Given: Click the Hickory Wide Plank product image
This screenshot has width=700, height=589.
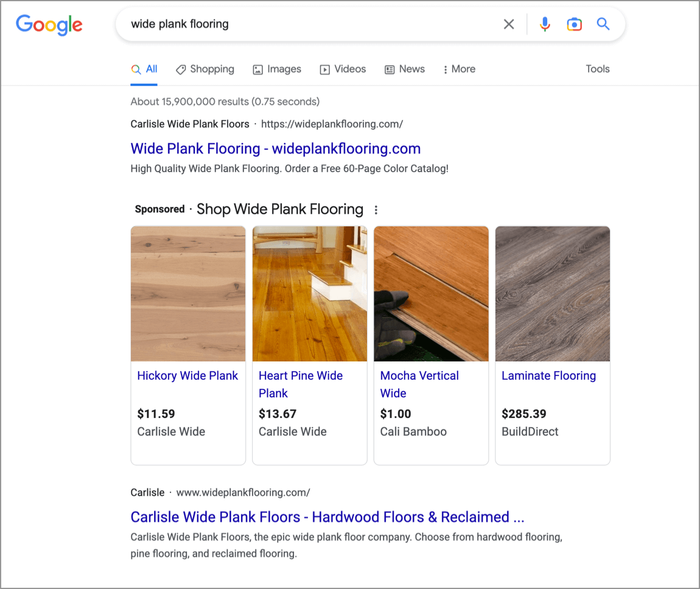Looking at the screenshot, I should [x=188, y=294].
